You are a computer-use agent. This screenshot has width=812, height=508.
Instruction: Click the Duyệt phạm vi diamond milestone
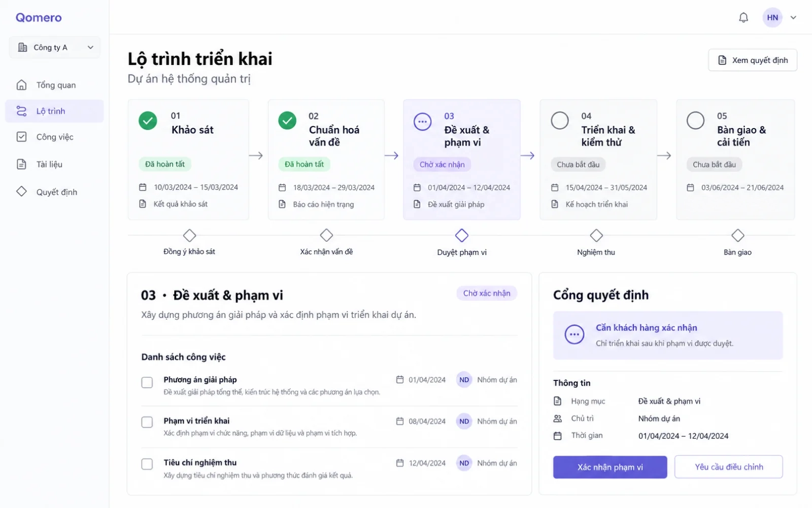point(462,236)
